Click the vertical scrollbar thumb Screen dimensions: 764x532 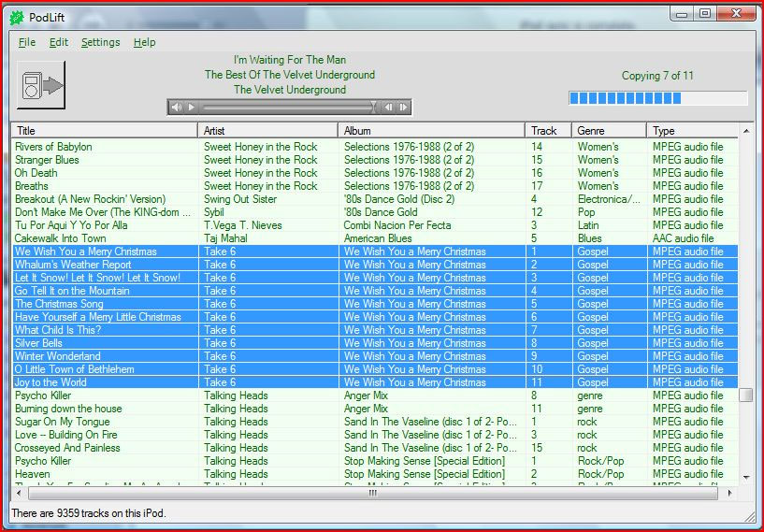746,395
